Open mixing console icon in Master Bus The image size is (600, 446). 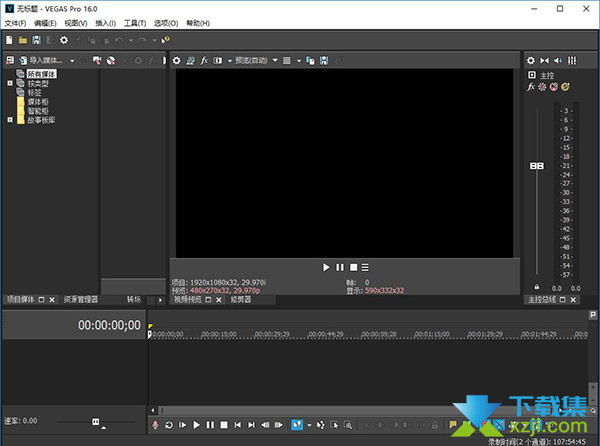(572, 60)
